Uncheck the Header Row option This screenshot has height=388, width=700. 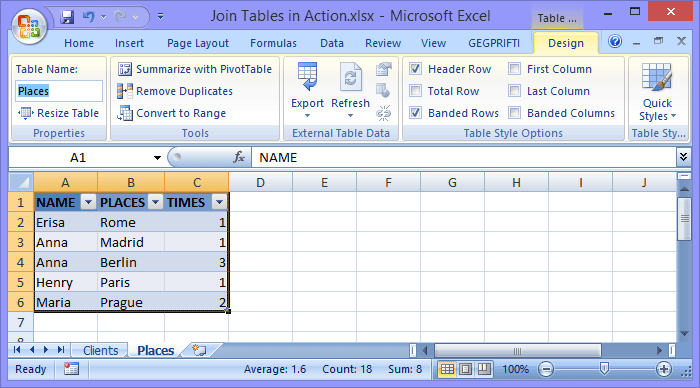(x=415, y=69)
